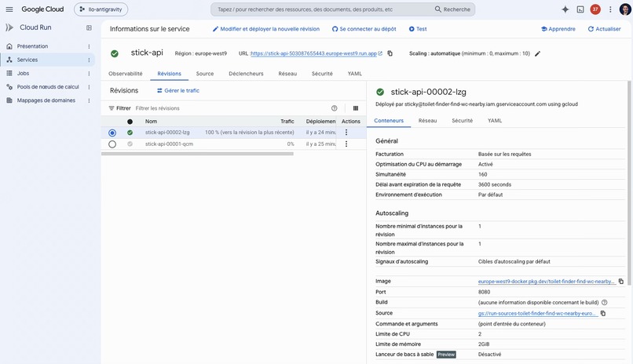
Task: Click Actualiser to refresh
Action: [x=604, y=29]
